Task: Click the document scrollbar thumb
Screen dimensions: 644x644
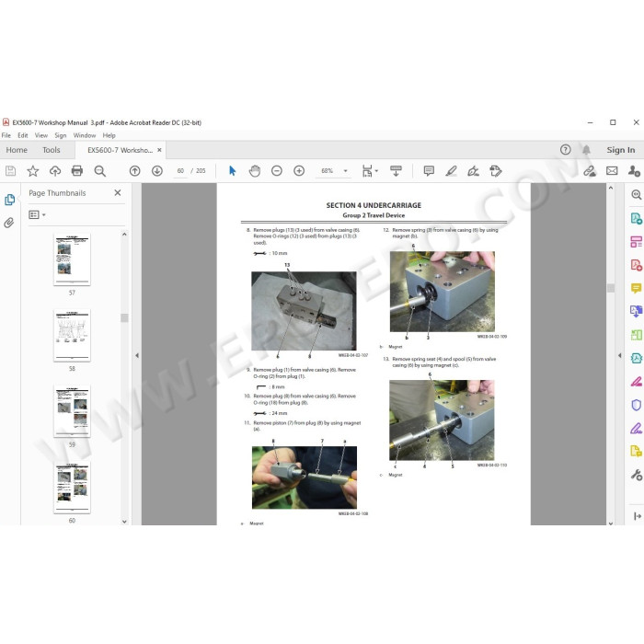Action: [x=611, y=288]
